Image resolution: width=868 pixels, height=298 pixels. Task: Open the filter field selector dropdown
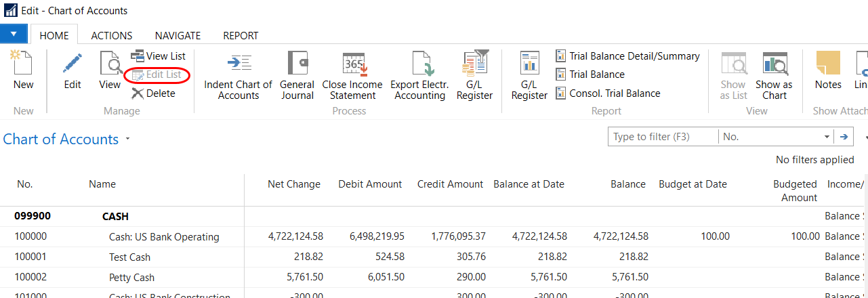point(827,137)
